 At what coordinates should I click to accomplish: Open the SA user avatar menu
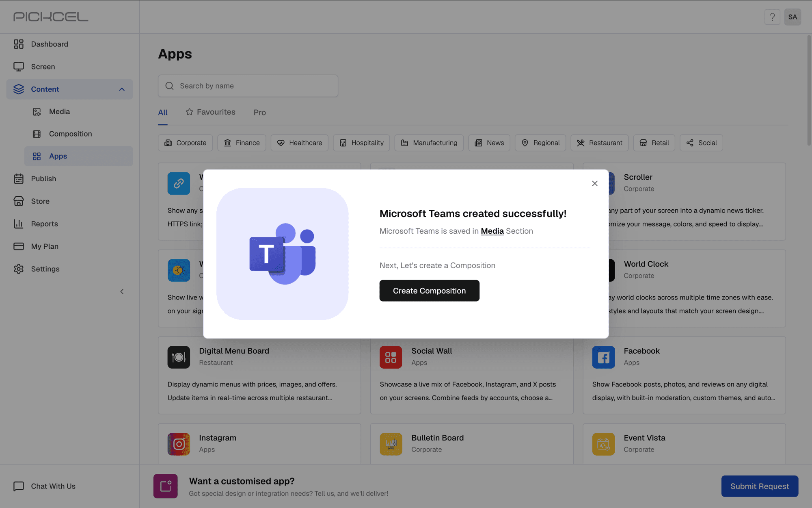pyautogui.click(x=793, y=17)
